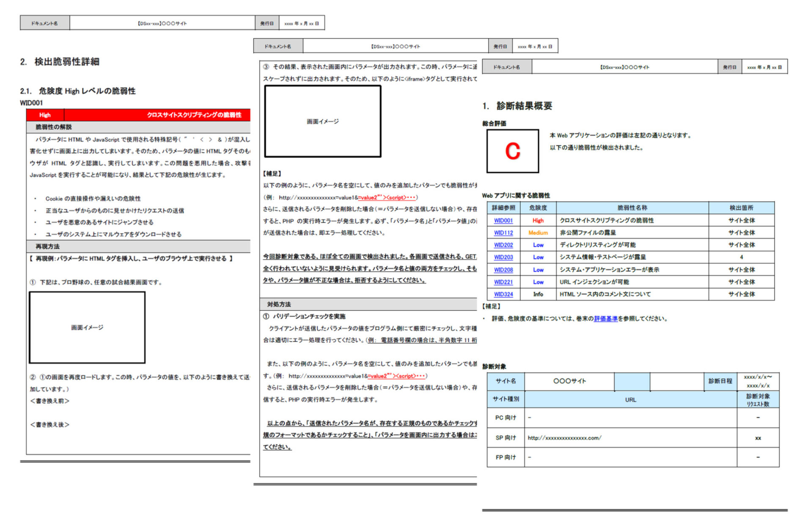Click the URL インジェクションが可能 row name
This screenshot has width=812, height=526.
(x=594, y=282)
